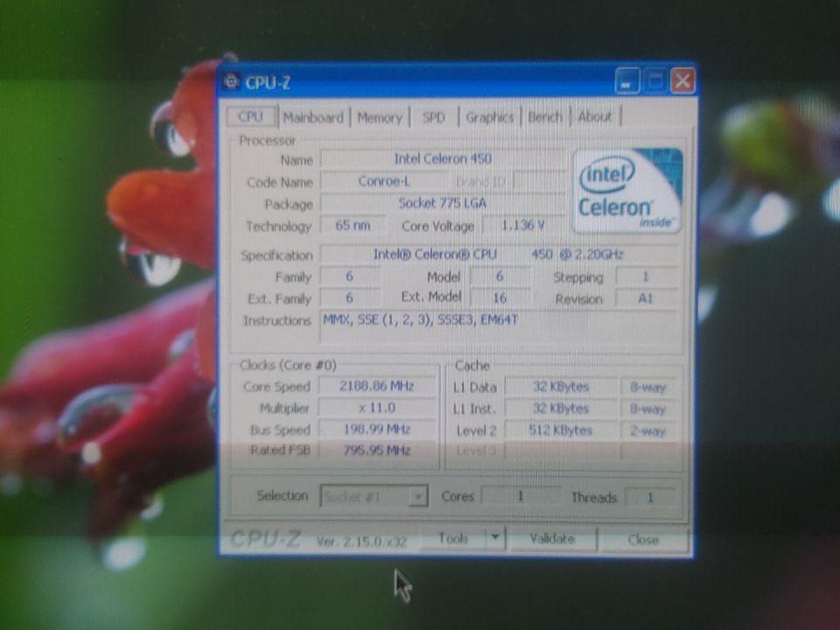Click the Specification field Intel Celeron CPU
Screen dimensions: 840x630
click(x=498, y=254)
